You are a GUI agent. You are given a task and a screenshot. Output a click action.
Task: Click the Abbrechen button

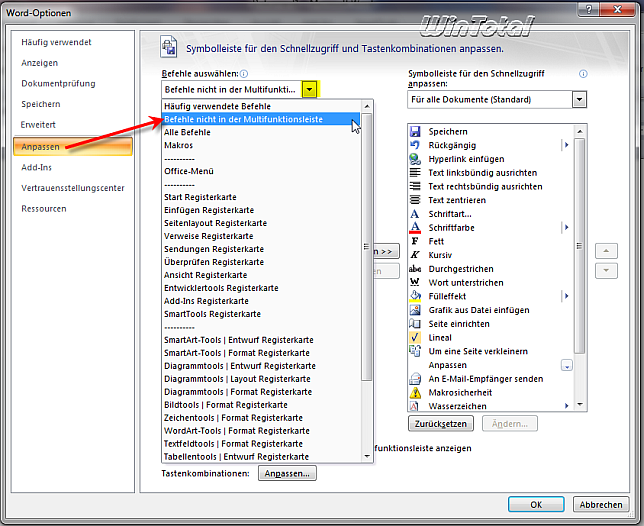tap(601, 505)
